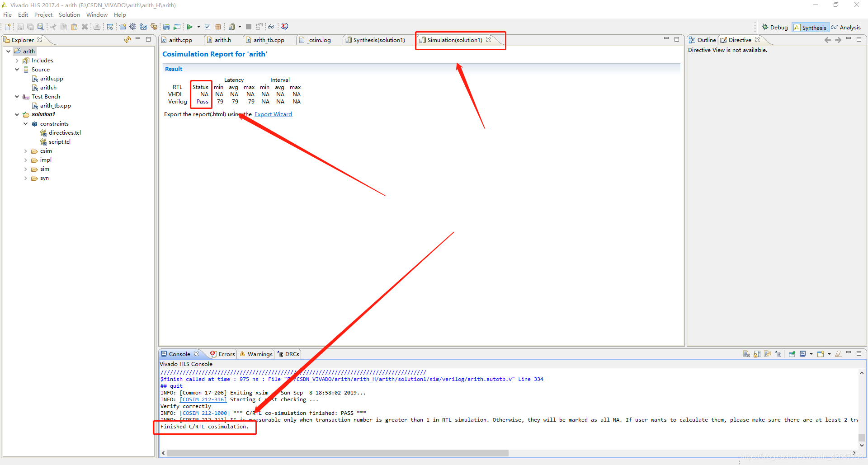
Task: Open the Open Console dropdown arrow
Action: (829, 354)
